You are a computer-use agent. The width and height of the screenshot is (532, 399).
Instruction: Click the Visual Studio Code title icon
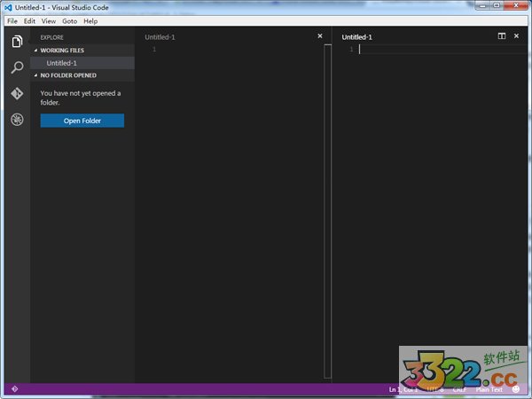(x=8, y=7)
